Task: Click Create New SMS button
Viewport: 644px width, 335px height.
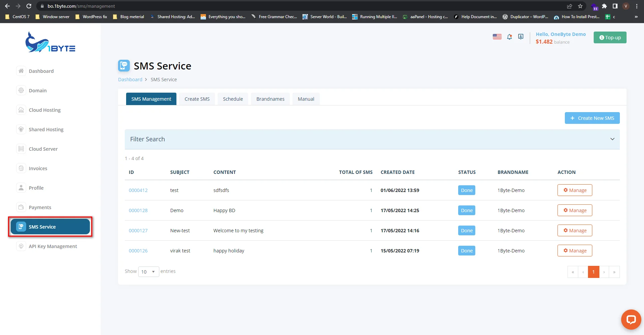Action: [592, 118]
